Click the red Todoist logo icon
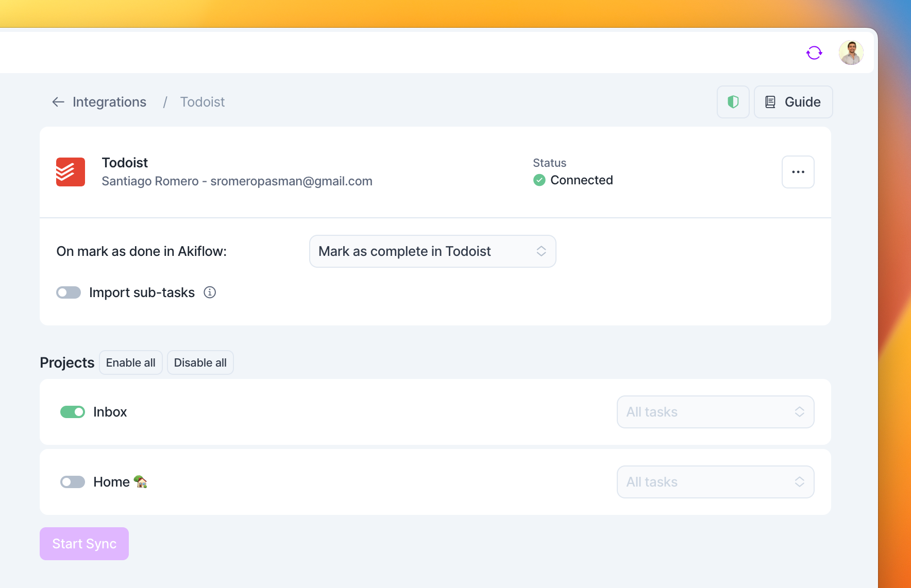This screenshot has width=911, height=588. [x=71, y=172]
